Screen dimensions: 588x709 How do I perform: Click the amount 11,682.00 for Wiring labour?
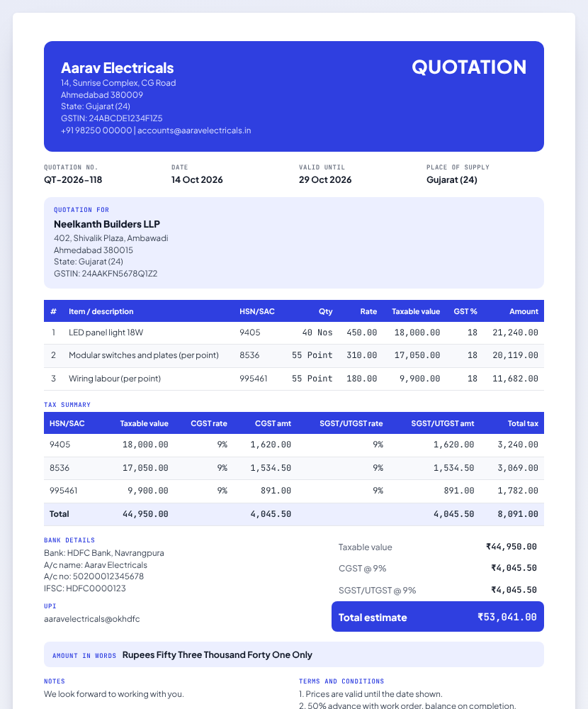click(x=515, y=379)
